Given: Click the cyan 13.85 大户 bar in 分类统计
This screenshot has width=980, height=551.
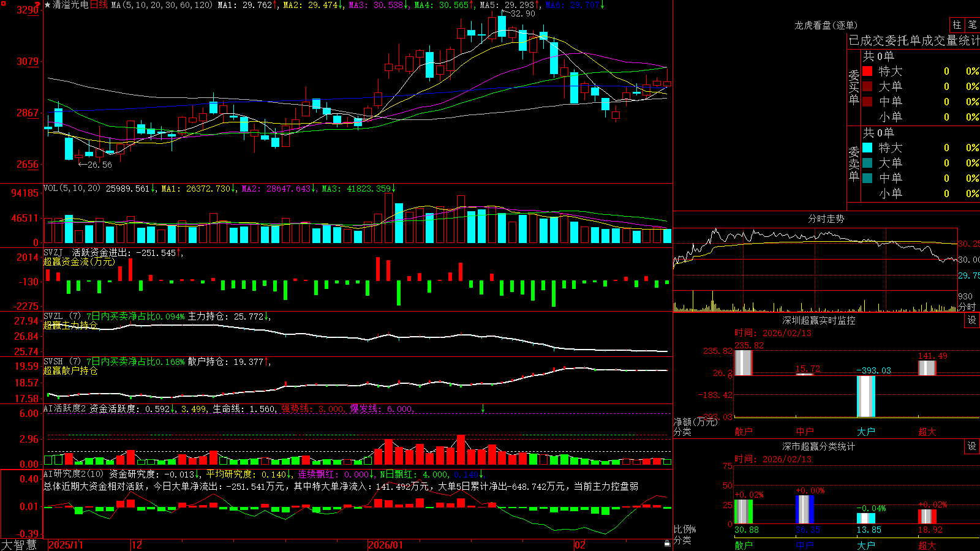Looking at the screenshot, I should point(866,519).
